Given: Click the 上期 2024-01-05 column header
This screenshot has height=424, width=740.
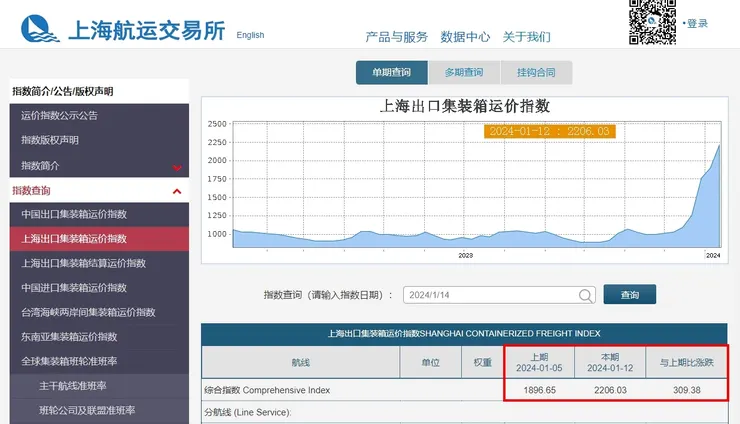Looking at the screenshot, I should (x=539, y=363).
